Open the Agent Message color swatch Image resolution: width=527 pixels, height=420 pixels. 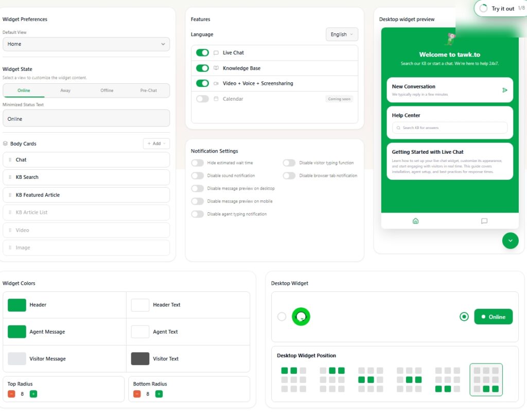pos(17,332)
